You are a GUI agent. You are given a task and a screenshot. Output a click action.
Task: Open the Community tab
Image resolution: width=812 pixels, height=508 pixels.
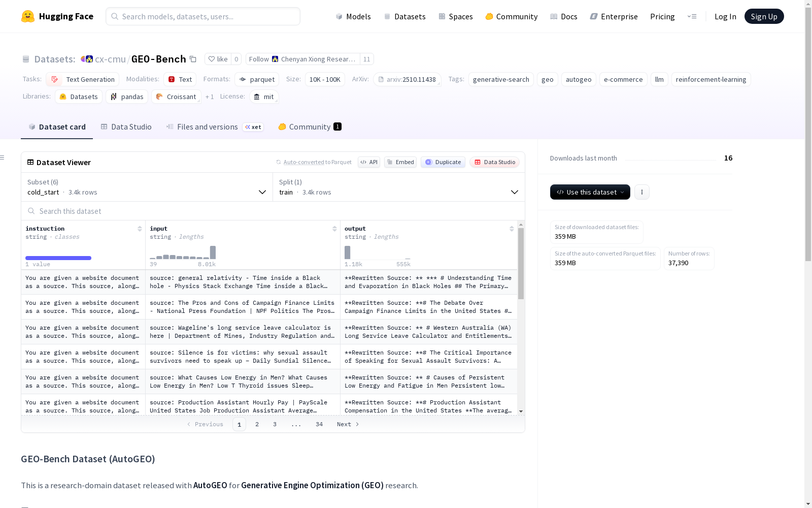[310, 127]
